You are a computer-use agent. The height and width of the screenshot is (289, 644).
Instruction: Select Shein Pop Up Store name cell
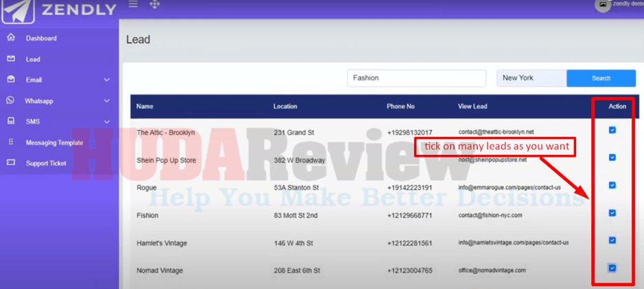click(166, 160)
